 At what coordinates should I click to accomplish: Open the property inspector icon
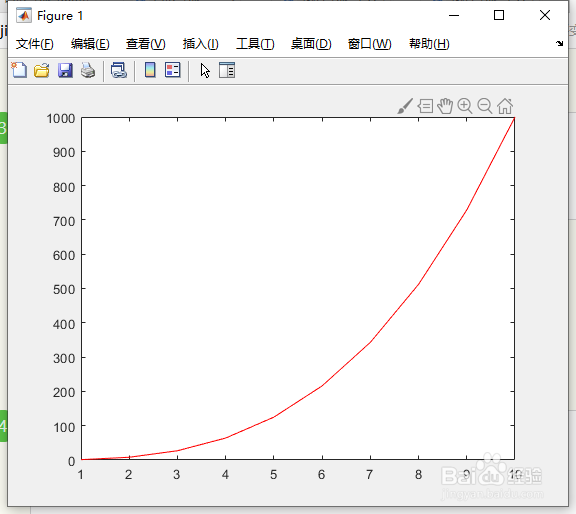227,70
